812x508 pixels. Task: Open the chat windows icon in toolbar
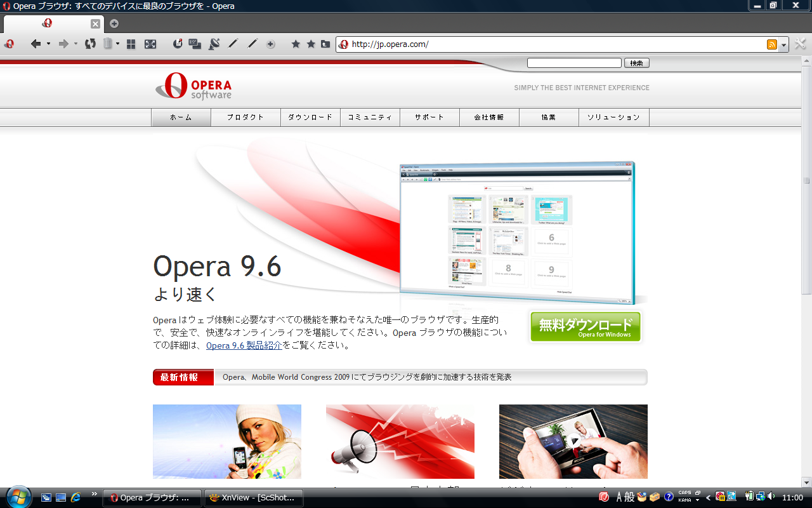click(x=195, y=44)
